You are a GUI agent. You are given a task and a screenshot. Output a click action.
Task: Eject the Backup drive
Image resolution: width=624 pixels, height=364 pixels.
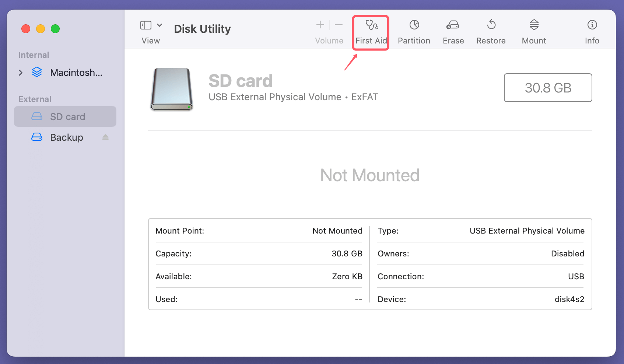[105, 137]
